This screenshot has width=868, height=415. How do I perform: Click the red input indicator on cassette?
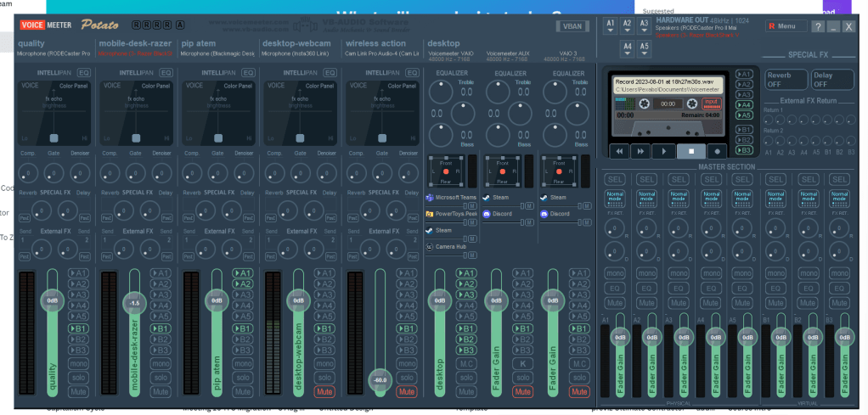712,103
